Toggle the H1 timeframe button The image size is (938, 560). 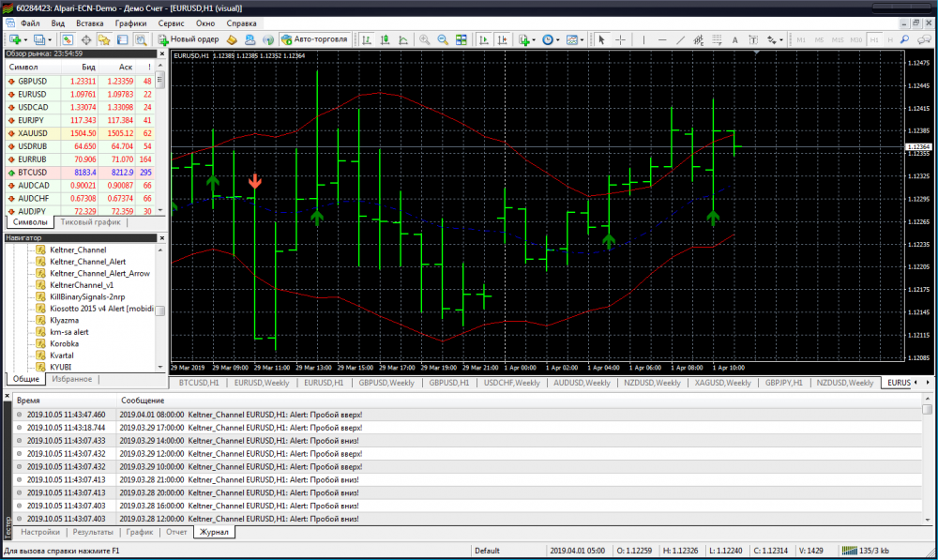pos(874,39)
